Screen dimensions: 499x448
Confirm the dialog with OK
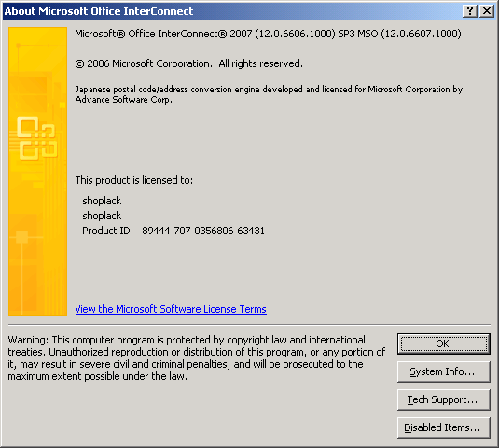tap(444, 343)
